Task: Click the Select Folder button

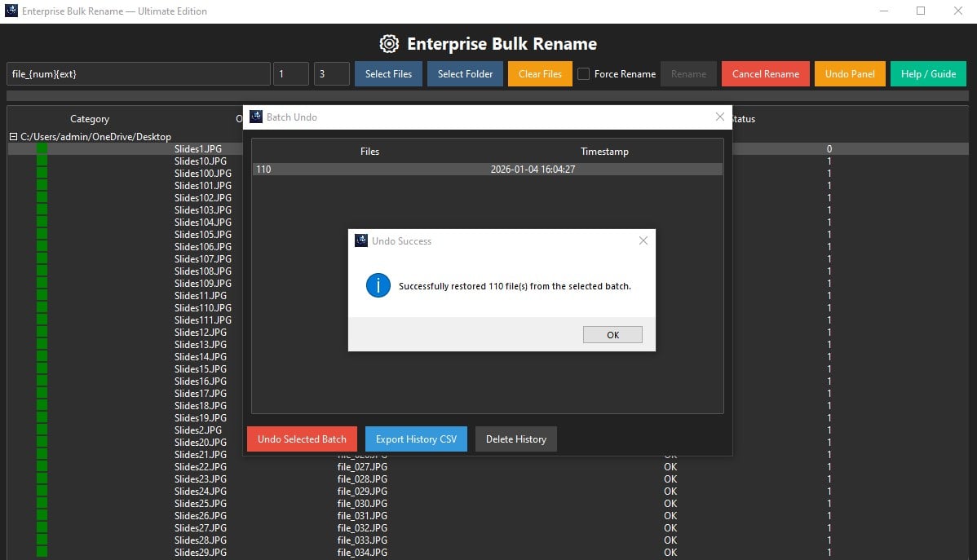Action: [465, 73]
